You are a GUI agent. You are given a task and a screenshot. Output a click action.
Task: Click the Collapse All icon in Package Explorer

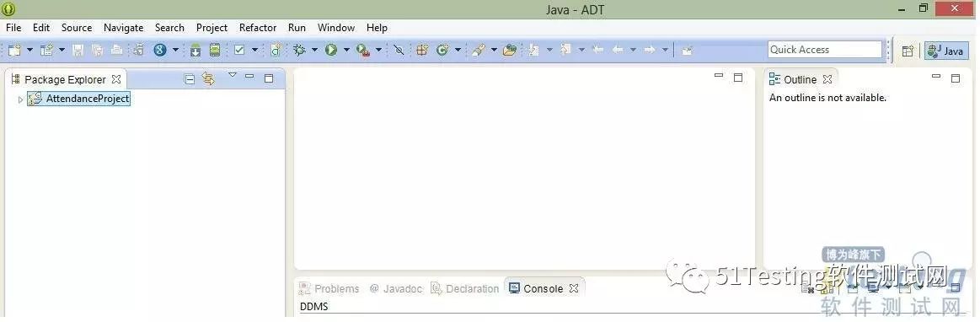point(190,78)
